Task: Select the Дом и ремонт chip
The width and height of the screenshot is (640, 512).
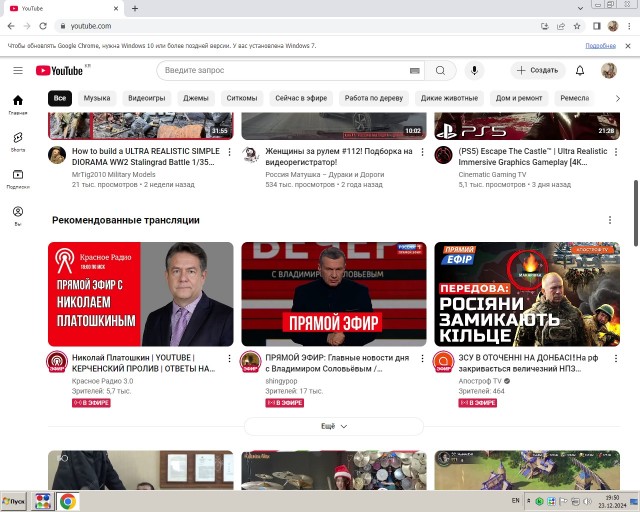Action: coord(519,98)
